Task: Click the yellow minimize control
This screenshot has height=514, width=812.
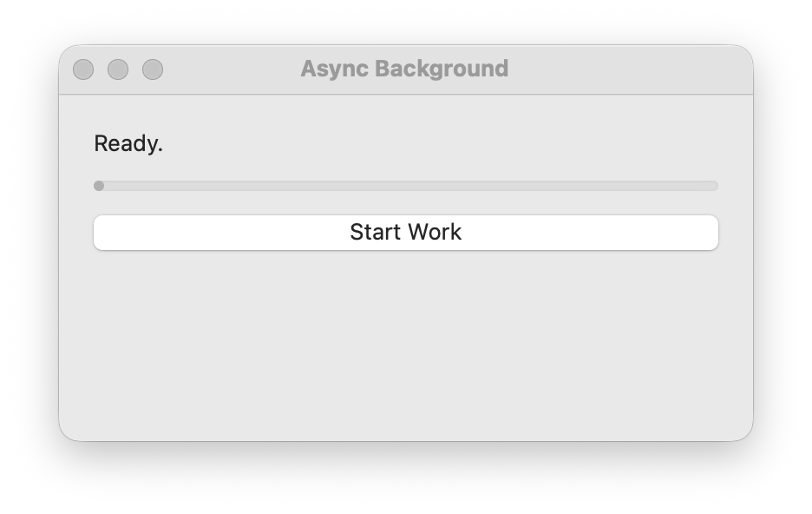Action: tap(118, 69)
